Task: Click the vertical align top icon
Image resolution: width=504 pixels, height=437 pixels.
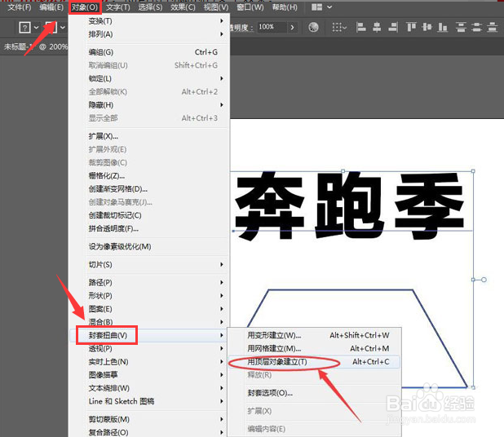Action: (411, 28)
